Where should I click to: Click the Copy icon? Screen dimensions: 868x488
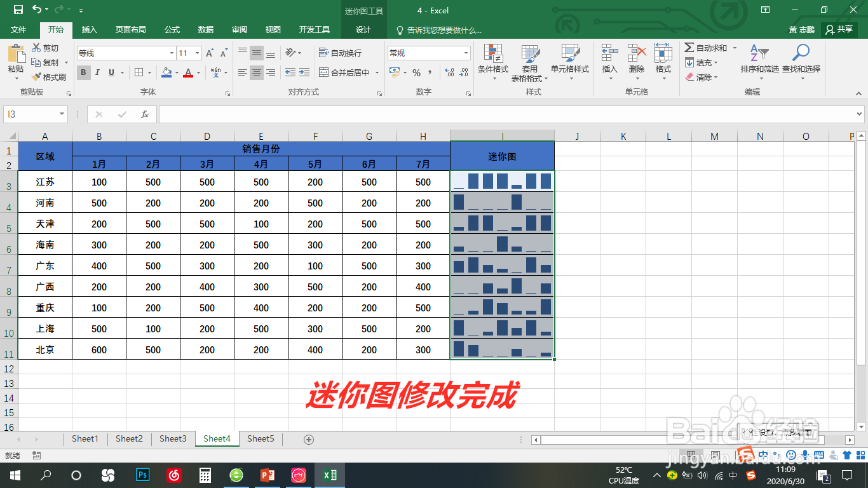click(x=37, y=62)
